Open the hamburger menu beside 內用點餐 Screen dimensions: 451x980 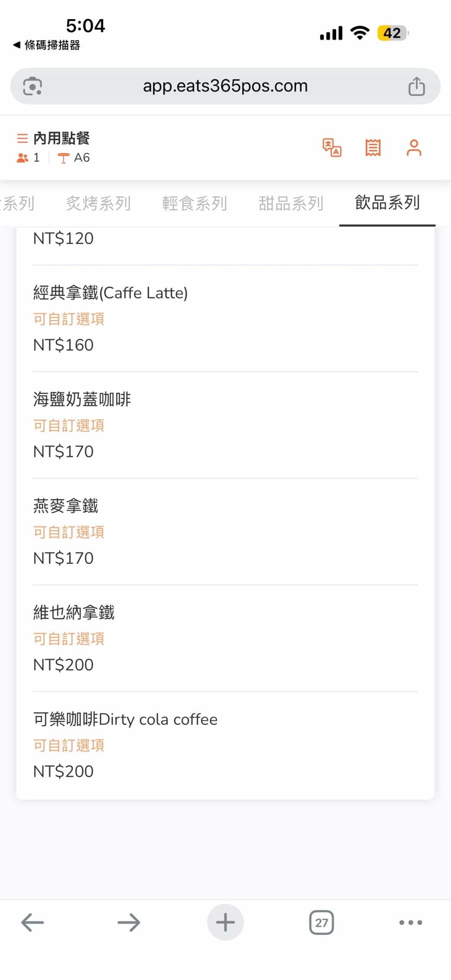pos(23,138)
